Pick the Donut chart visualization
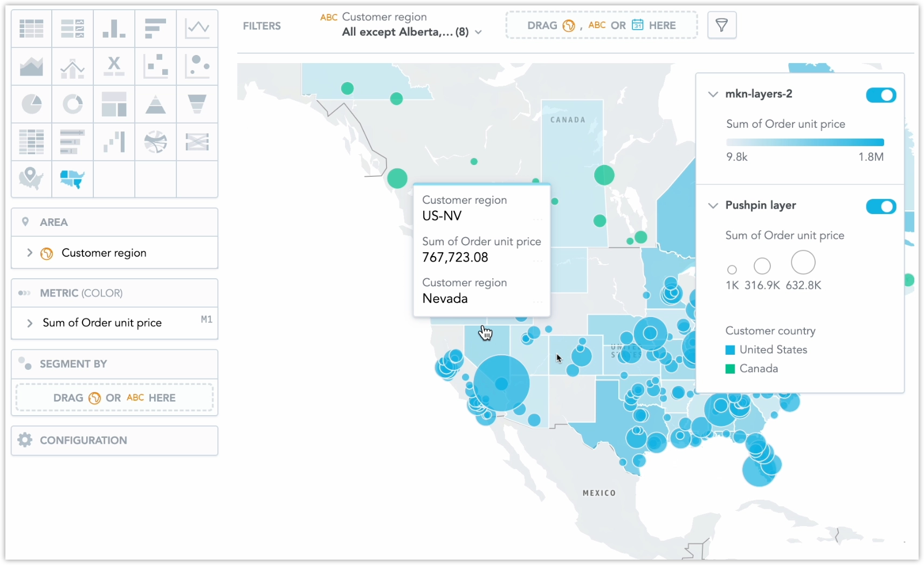 73,104
